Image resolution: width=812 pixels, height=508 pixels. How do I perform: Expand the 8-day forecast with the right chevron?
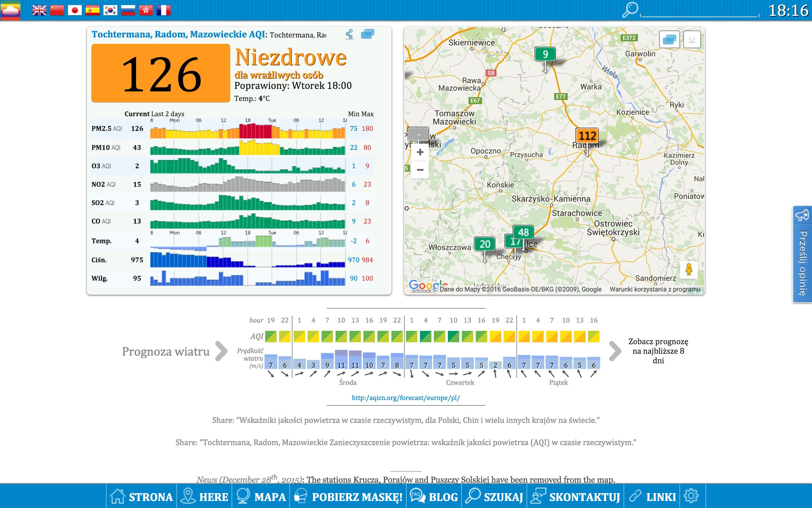click(615, 351)
